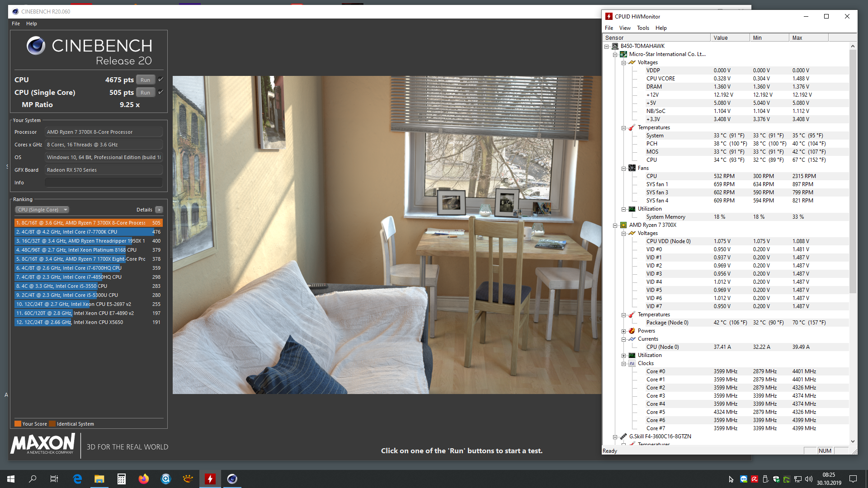Open the CPU (Single Core) ranking dropdown
Screen dimensions: 868x488
click(42, 210)
